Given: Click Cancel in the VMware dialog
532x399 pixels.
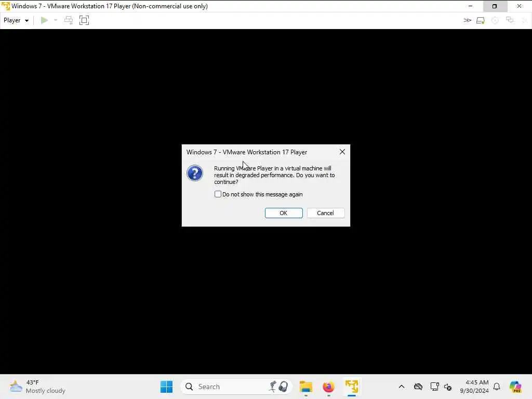Looking at the screenshot, I should coord(326,213).
